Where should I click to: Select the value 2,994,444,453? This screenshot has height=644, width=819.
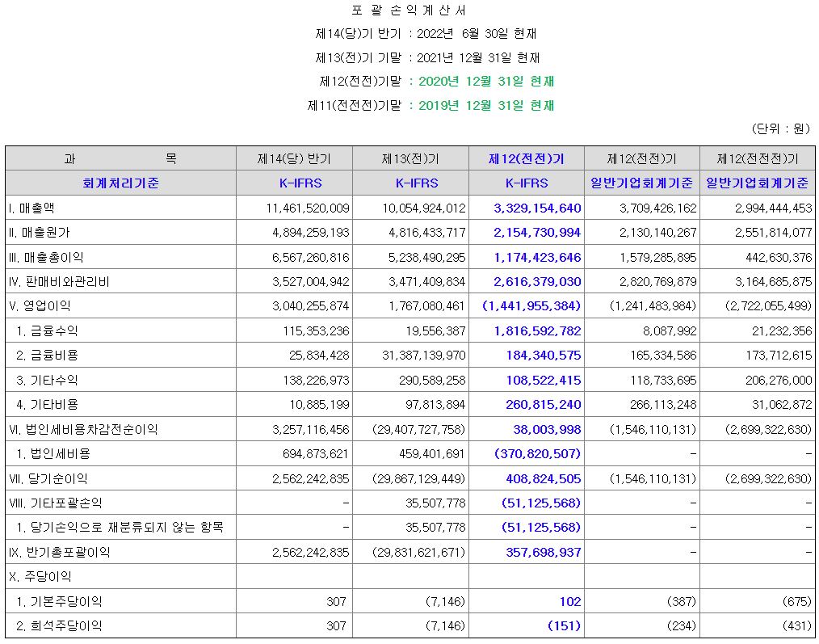[x=774, y=208]
